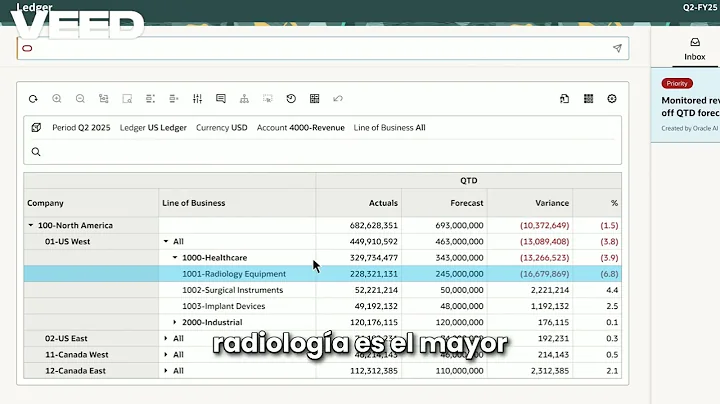The height and width of the screenshot is (404, 720).
Task: Click the Ledger US Ledger filter
Action: (153, 128)
